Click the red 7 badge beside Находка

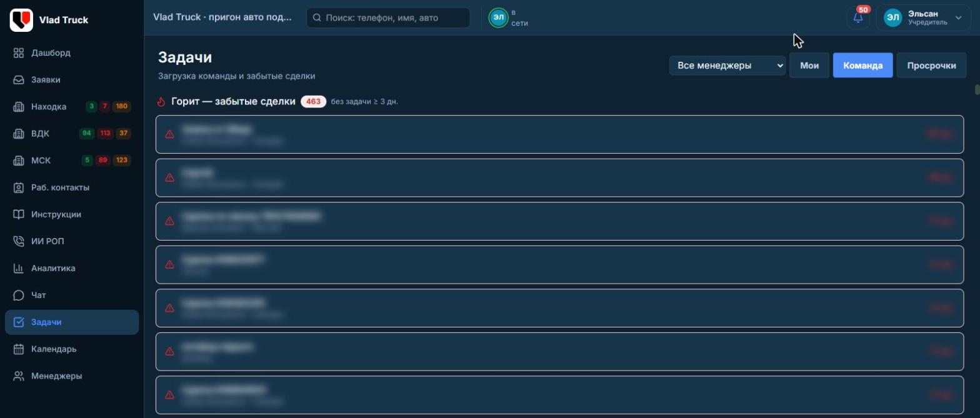[x=105, y=107]
